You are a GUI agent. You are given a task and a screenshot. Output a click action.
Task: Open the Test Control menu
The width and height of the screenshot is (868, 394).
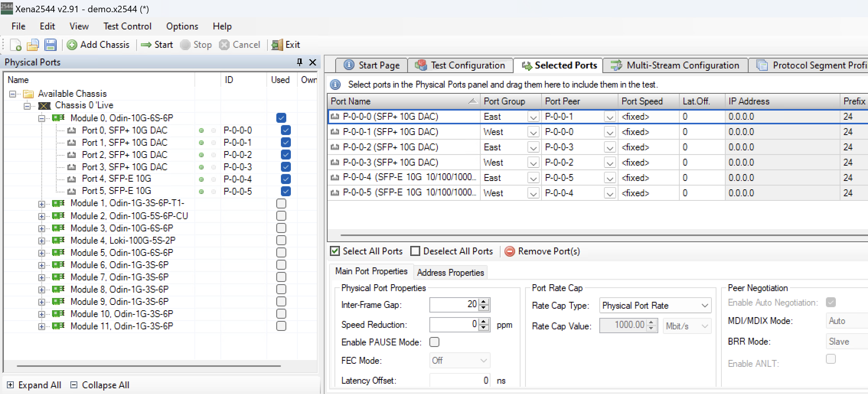127,26
